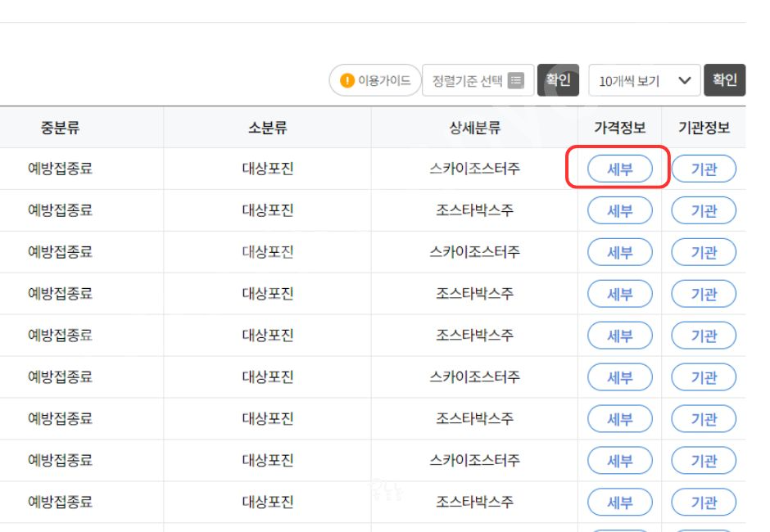Click the list icon inside 정렬기준 선택

point(515,80)
